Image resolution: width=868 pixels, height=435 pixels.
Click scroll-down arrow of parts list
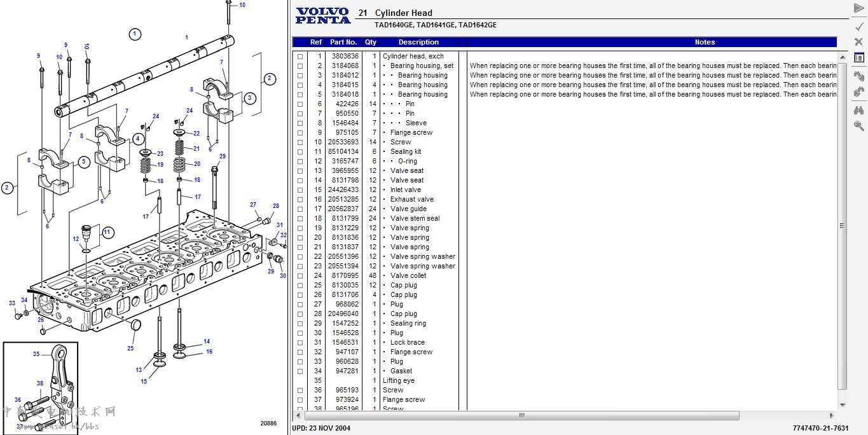(843, 404)
